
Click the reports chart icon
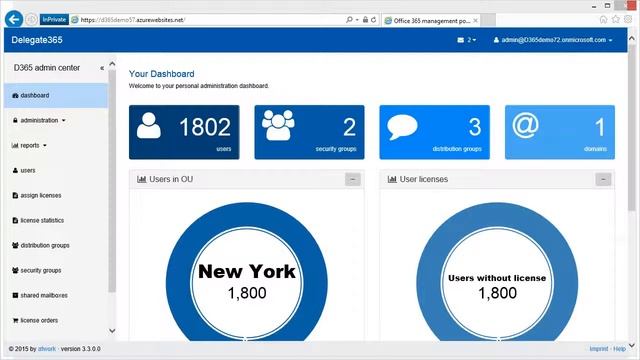15,145
